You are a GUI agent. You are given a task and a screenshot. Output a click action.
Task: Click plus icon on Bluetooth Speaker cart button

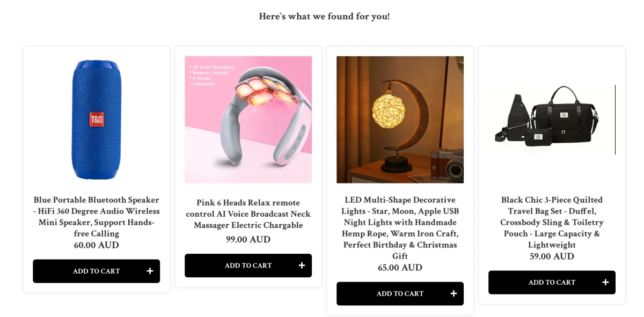pyautogui.click(x=150, y=271)
